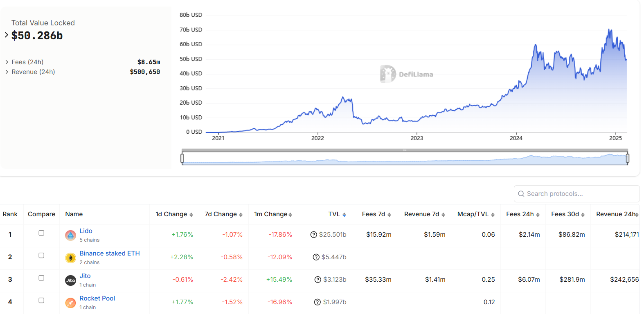Open the Rocket Pool protocol link
The width and height of the screenshot is (644, 314).
point(97,298)
